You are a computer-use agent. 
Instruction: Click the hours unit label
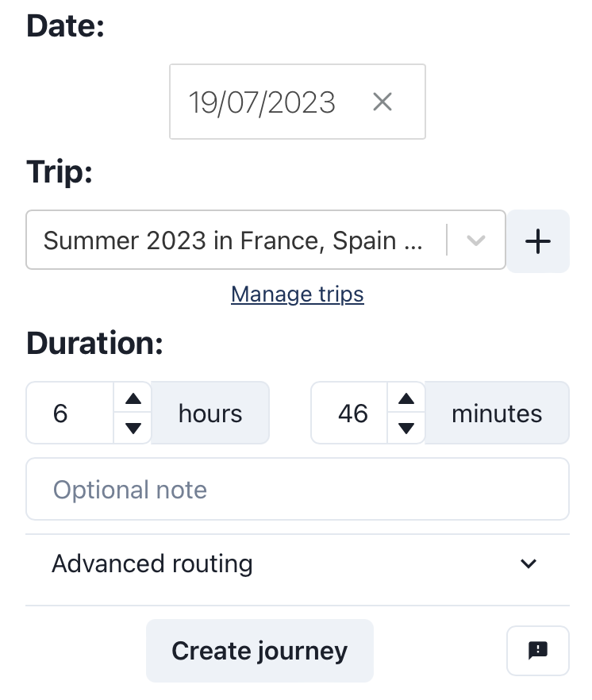(210, 413)
